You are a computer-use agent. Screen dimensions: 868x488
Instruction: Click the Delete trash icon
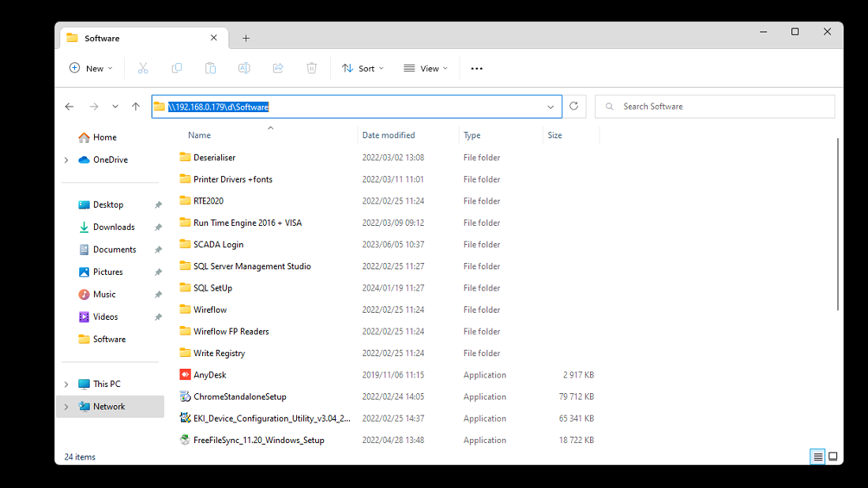pos(312,68)
